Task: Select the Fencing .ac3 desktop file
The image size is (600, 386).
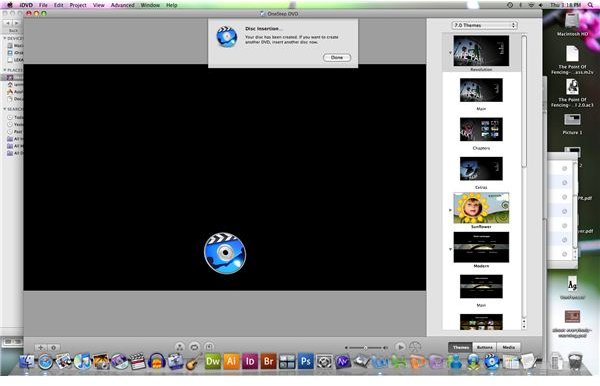Action: tap(572, 93)
